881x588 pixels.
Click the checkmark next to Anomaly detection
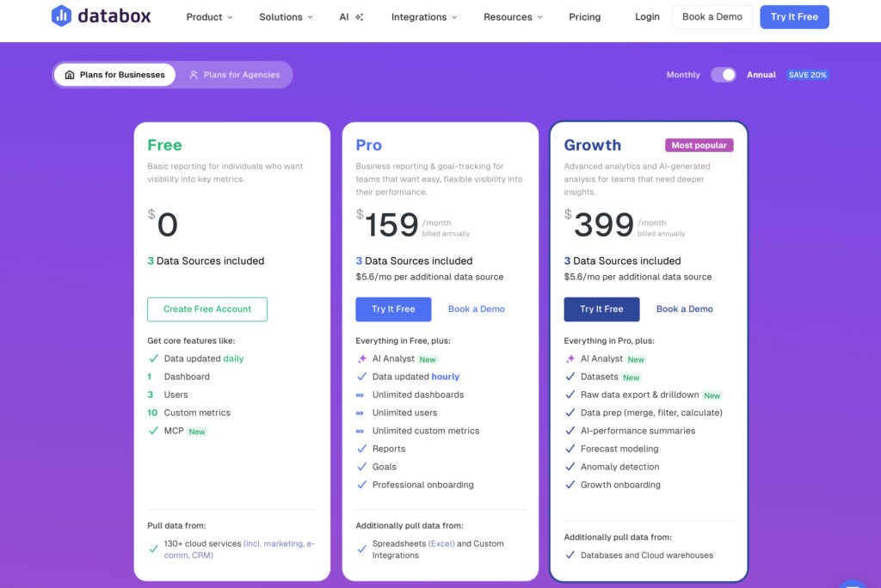click(x=570, y=467)
